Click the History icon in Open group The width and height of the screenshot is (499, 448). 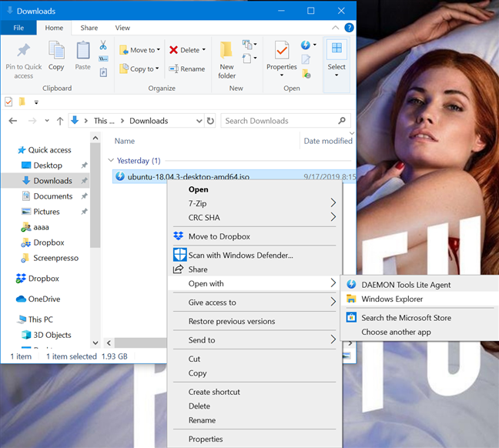[x=306, y=74]
